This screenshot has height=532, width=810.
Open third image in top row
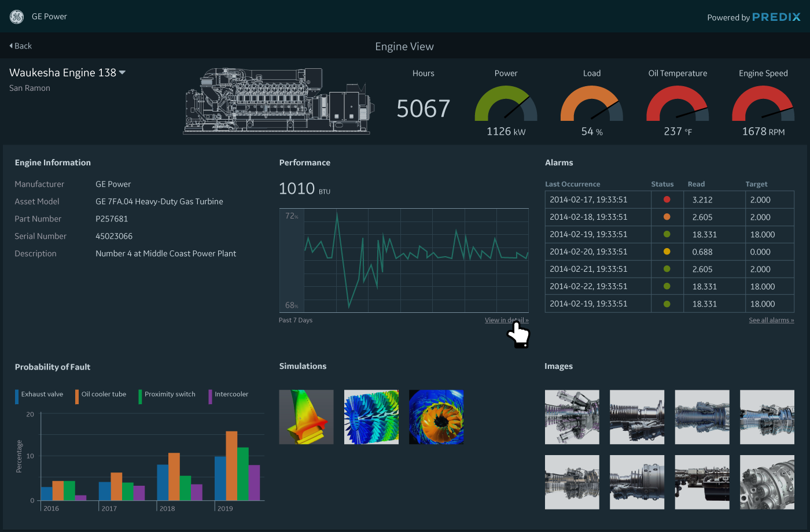[702, 417]
